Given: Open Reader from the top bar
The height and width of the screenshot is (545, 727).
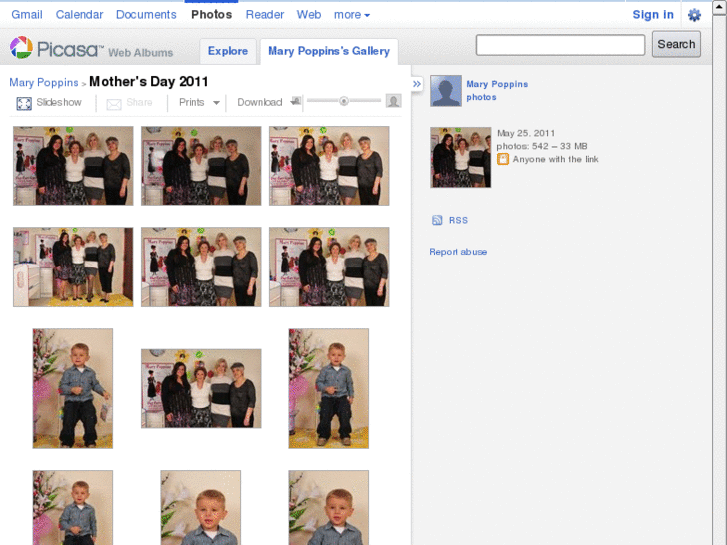Looking at the screenshot, I should click(265, 15).
